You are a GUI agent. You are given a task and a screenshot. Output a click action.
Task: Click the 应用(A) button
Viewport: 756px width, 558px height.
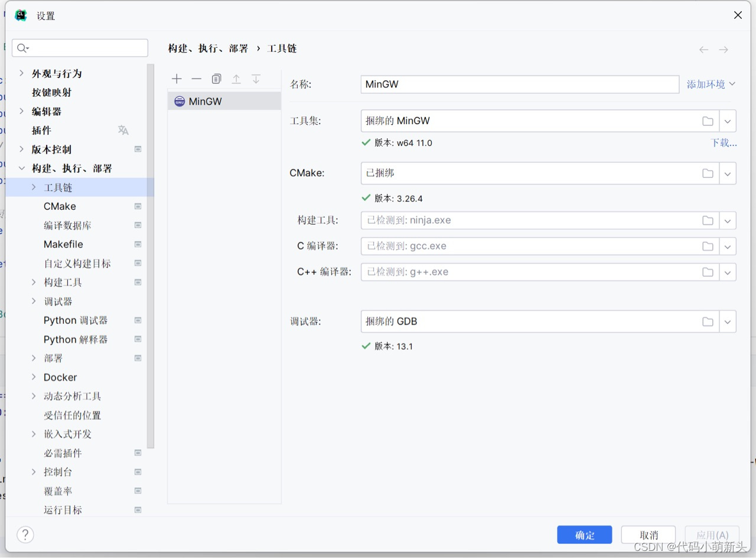point(712,535)
